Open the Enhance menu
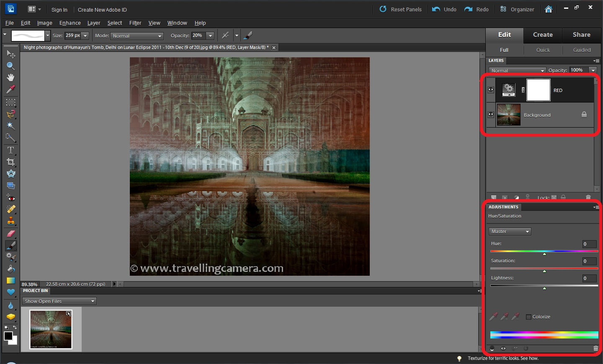603x364 pixels. pos(70,23)
